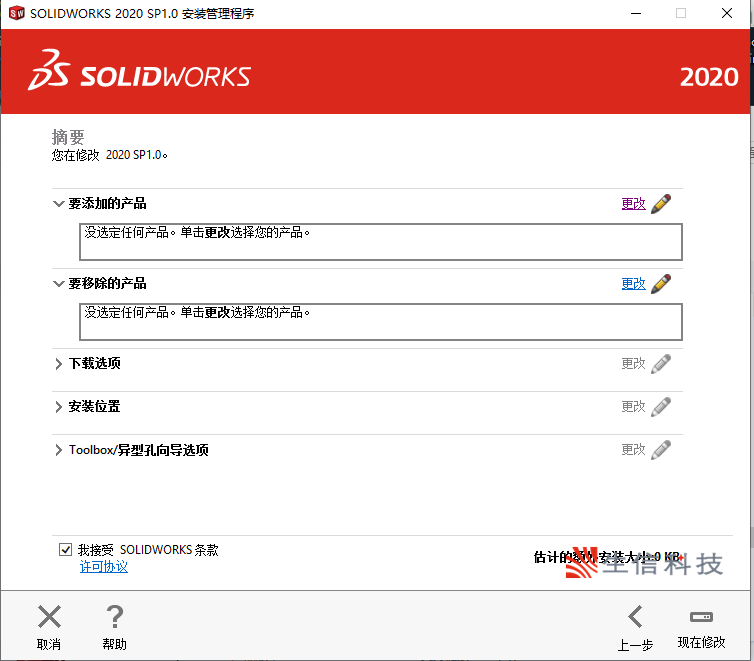Click the 要添加的产品 heading text
The height and width of the screenshot is (661, 754).
(x=107, y=203)
